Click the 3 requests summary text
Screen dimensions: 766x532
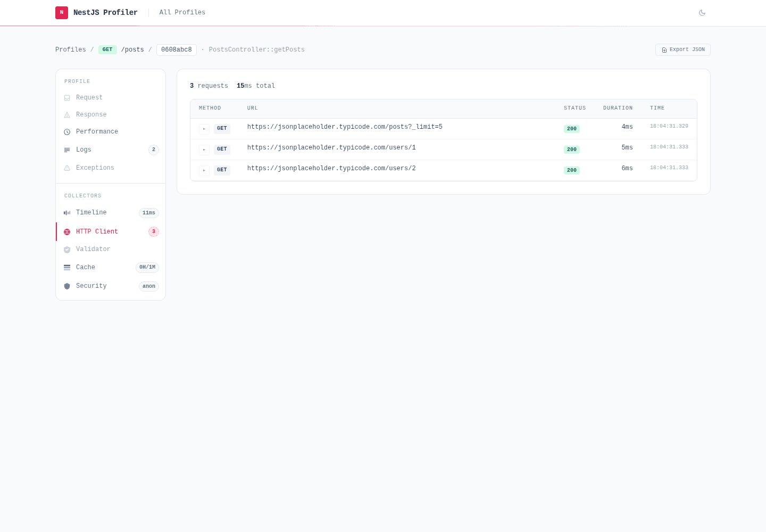[x=209, y=86]
